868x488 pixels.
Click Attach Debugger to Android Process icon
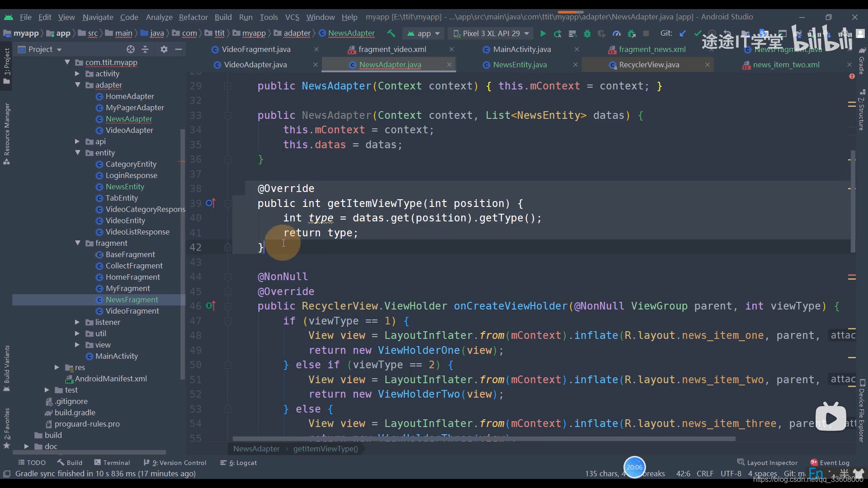pos(632,33)
